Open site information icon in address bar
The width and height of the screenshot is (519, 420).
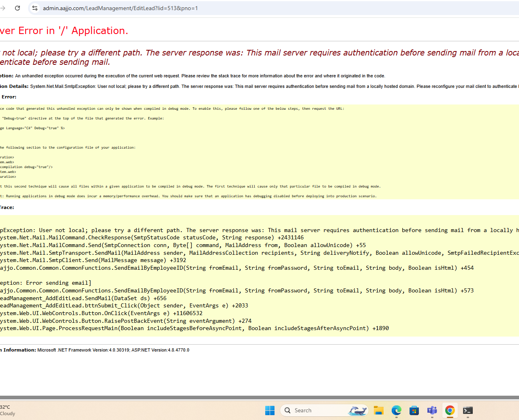click(x=35, y=8)
